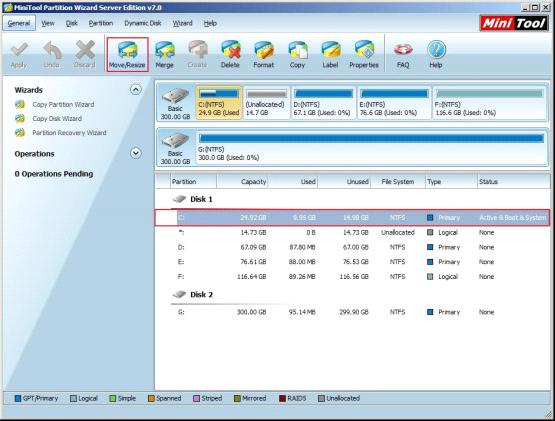Select the C: partition row

[352, 217]
